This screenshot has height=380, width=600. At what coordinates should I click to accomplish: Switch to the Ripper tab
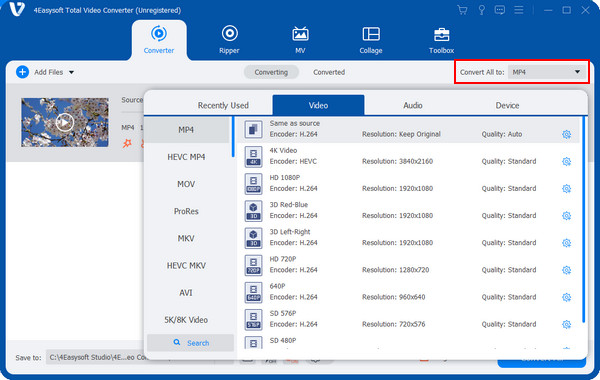pyautogui.click(x=229, y=40)
